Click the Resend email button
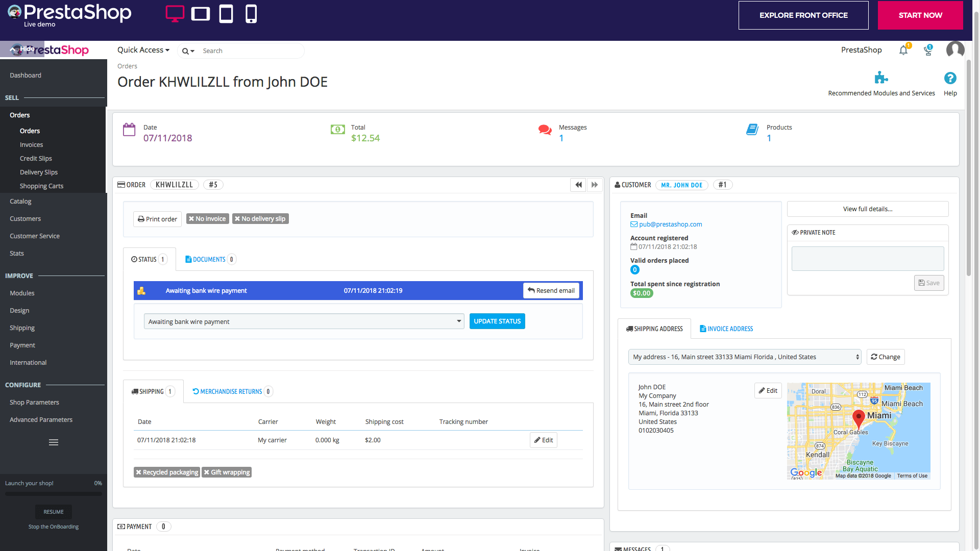 551,290
